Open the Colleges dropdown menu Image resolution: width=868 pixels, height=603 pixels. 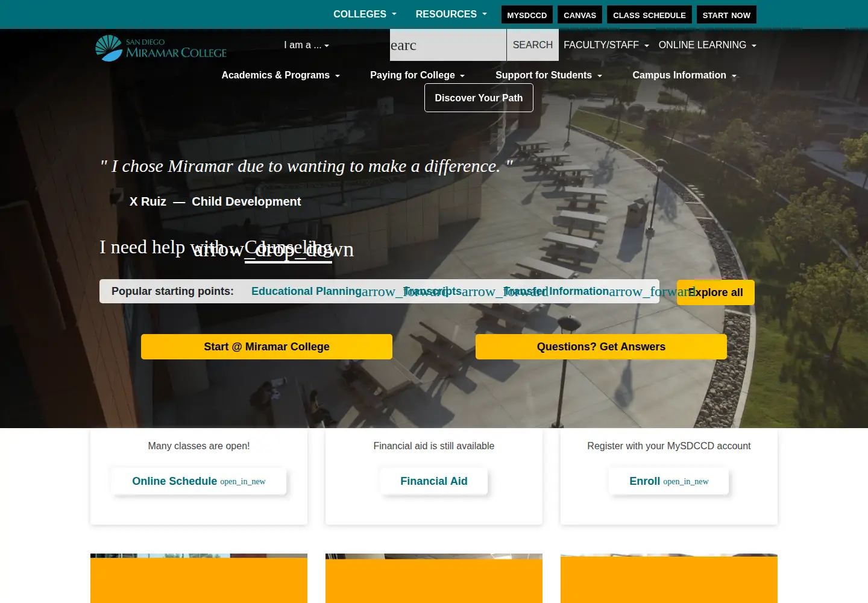365,14
